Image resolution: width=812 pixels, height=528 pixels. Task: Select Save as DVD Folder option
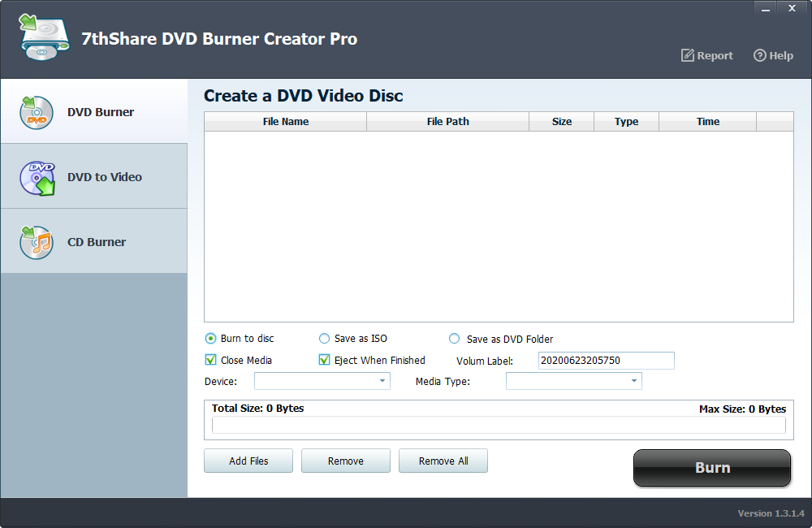[454, 339]
